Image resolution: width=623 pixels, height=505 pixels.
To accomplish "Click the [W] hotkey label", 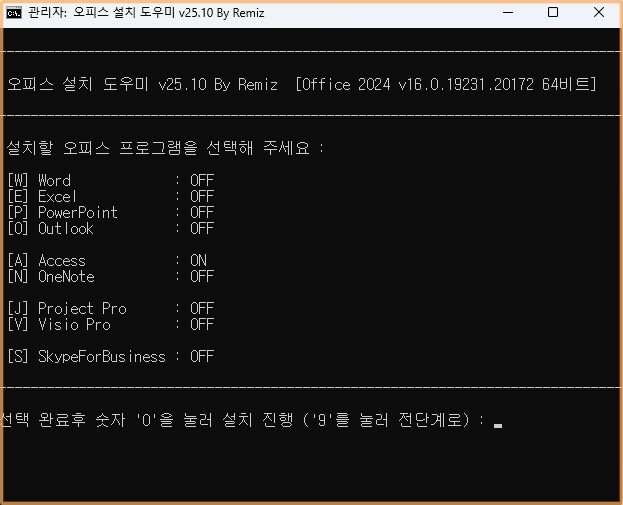I will tap(18, 181).
